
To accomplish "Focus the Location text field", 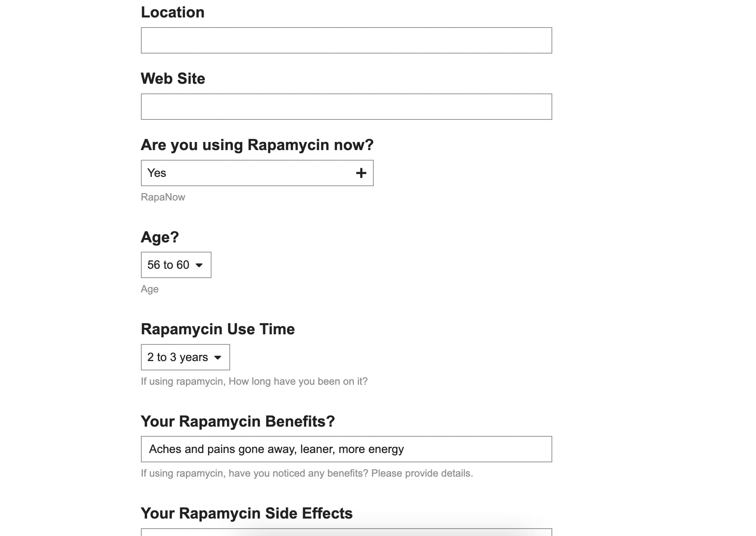I will point(346,40).
